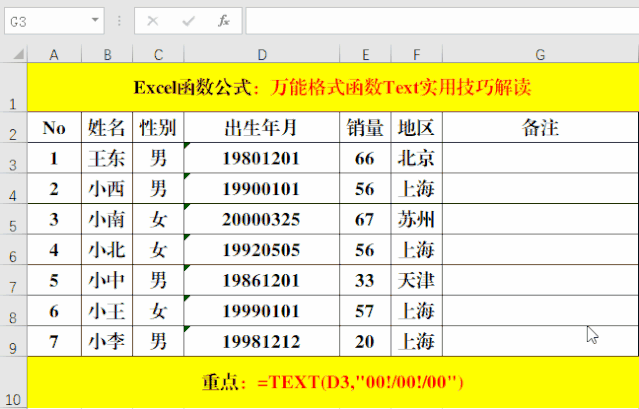
Task: Click the yellow TEXT formula cell in row 10
Action: [x=332, y=383]
